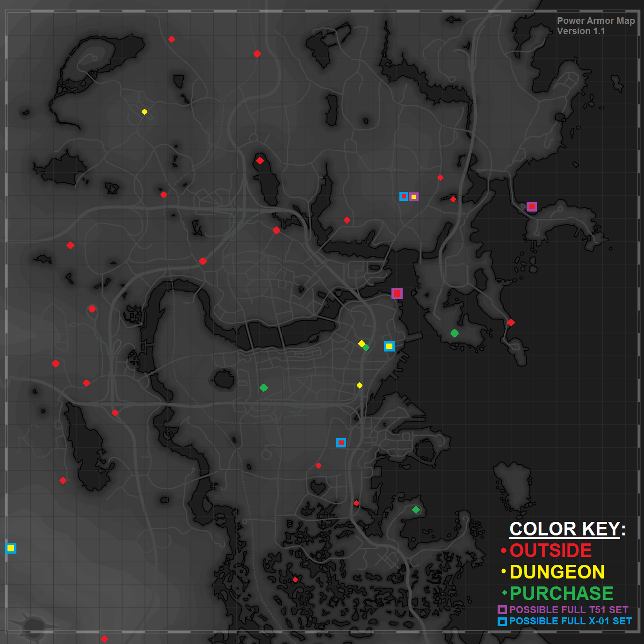Click the blue-bordered red marker beside the purple-yellow one
This screenshot has width=644, height=644.
404,197
